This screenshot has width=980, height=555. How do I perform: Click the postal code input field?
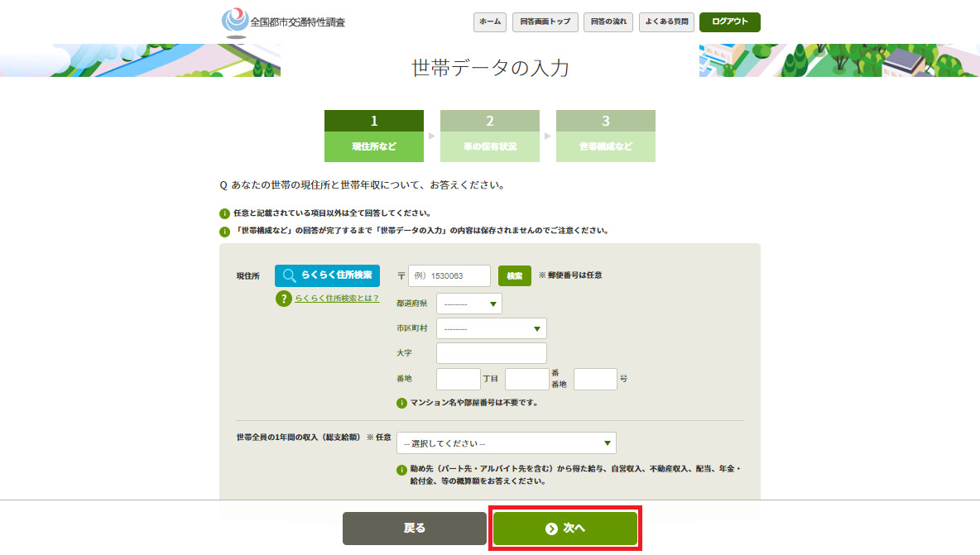(x=449, y=275)
